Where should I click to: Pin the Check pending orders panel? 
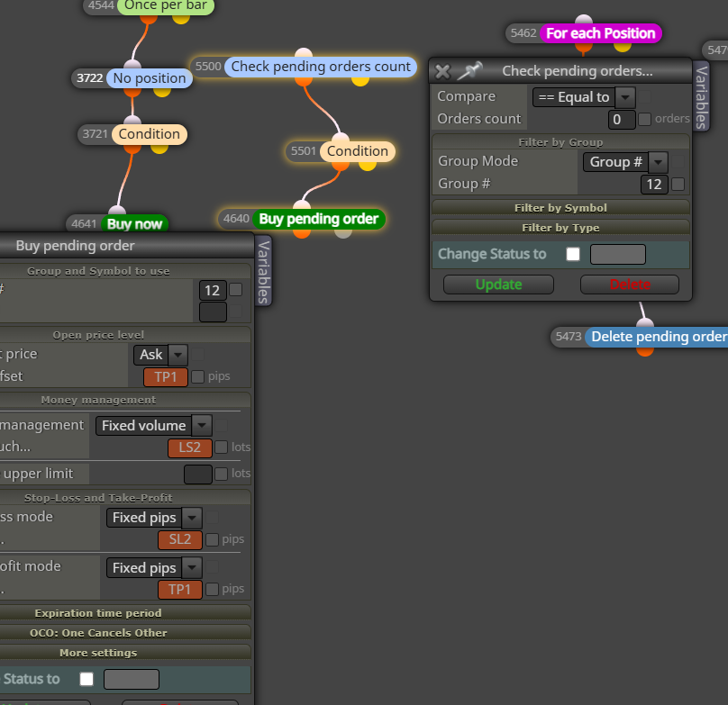tap(469, 70)
